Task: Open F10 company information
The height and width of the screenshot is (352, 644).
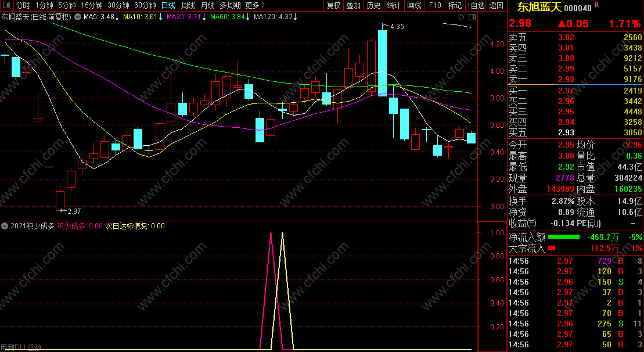Action: click(x=434, y=5)
